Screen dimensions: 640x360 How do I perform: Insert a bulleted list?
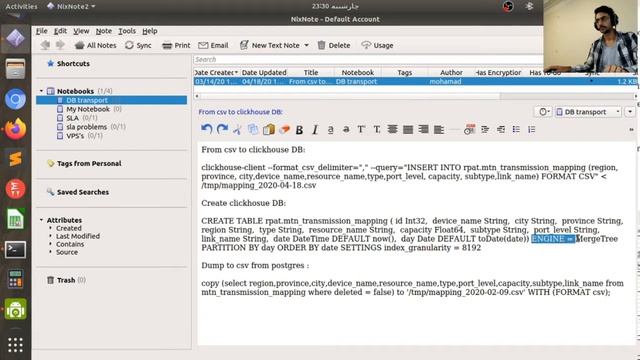(516, 129)
